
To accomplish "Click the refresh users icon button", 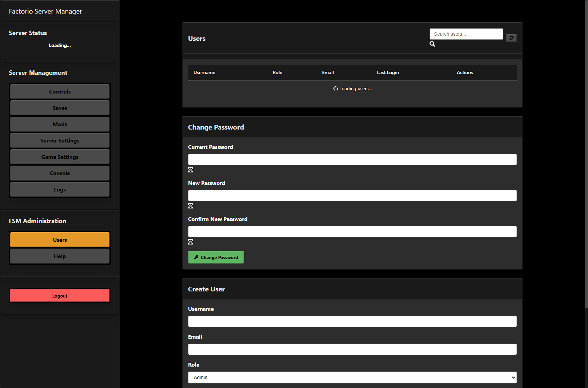I will tap(511, 38).
